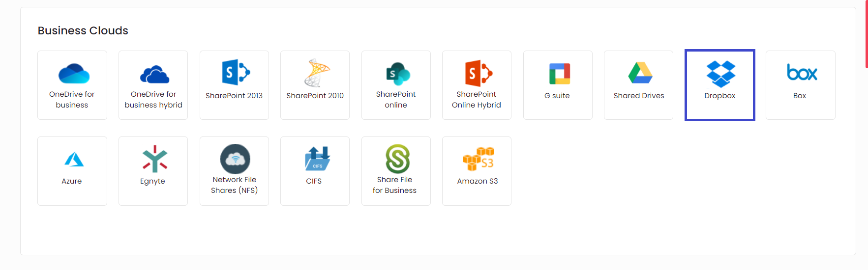
Task: Pick the Box logo
Action: [x=802, y=73]
